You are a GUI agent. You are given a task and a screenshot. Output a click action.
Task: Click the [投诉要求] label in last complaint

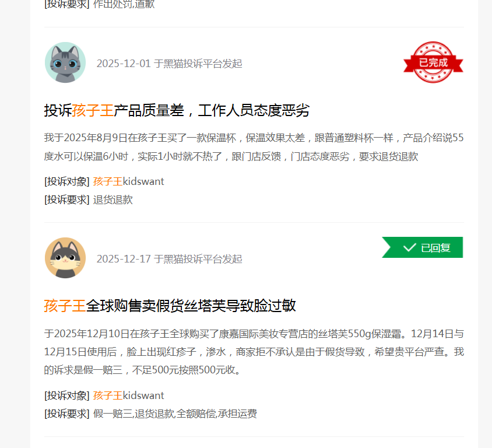click(67, 414)
